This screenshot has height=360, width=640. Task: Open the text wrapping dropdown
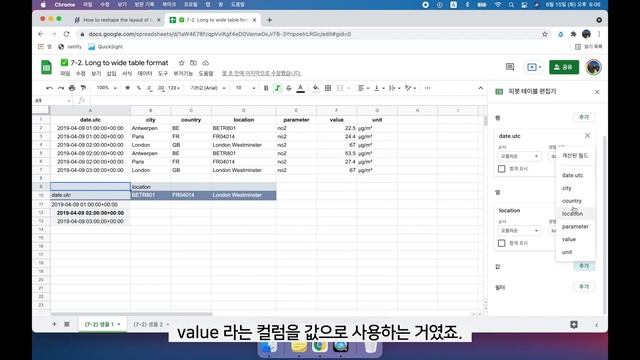coord(394,88)
